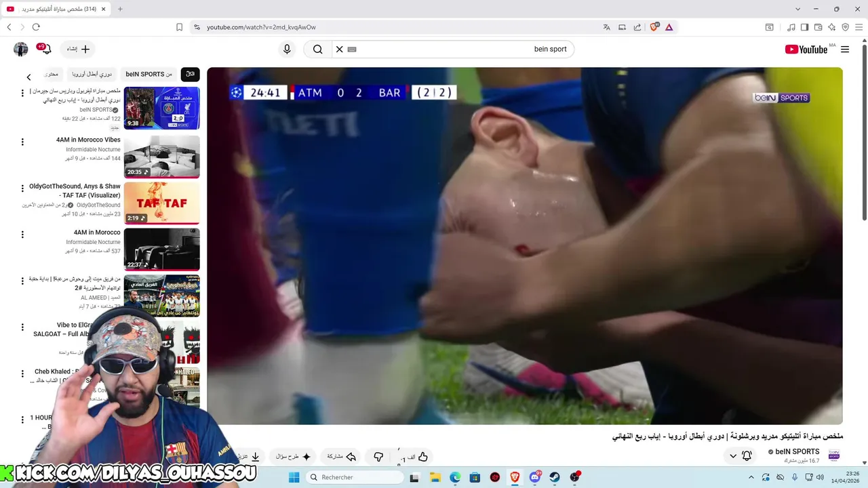The height and width of the screenshot is (488, 868).
Task: Select the 'محتوى' filter chip
Action: pos(52,74)
